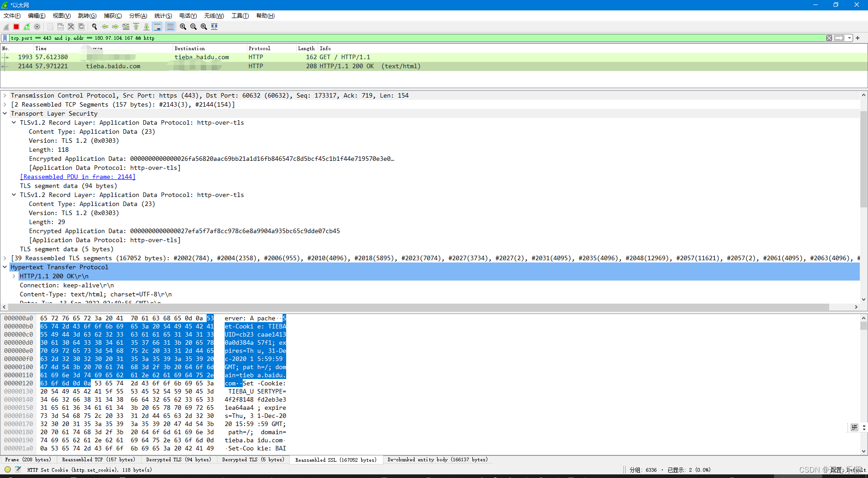Stop the packet capture

click(16, 27)
